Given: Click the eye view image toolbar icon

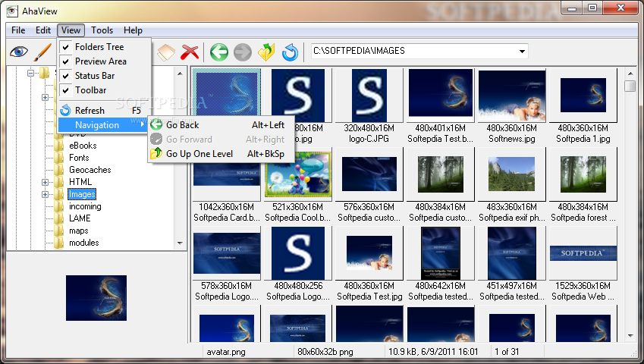Looking at the screenshot, I should click(19, 52).
